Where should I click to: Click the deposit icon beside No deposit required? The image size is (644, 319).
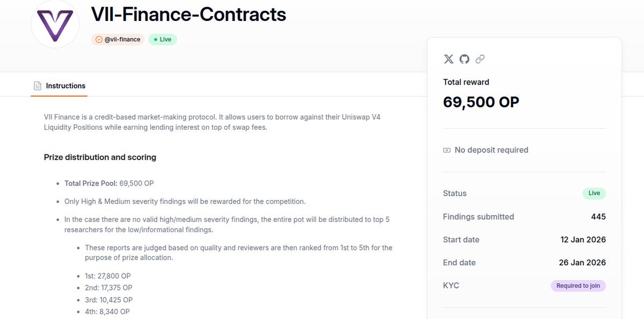point(447,150)
